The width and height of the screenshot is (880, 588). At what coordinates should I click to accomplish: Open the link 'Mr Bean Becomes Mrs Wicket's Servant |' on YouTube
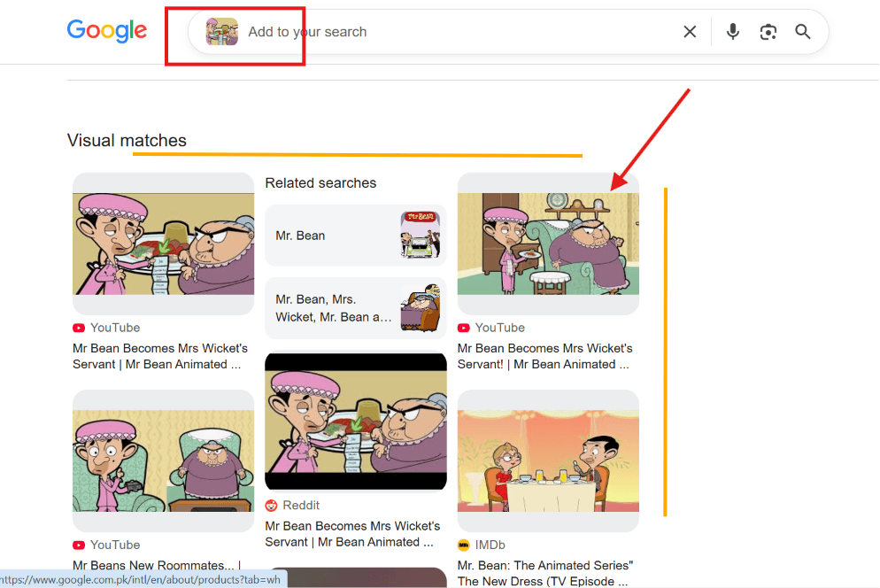pos(160,356)
